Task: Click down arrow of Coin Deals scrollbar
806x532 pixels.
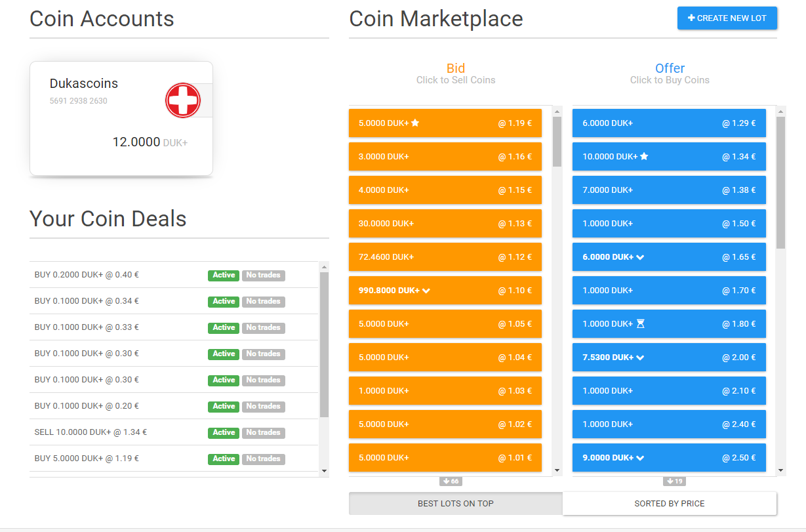Action: pyautogui.click(x=324, y=471)
